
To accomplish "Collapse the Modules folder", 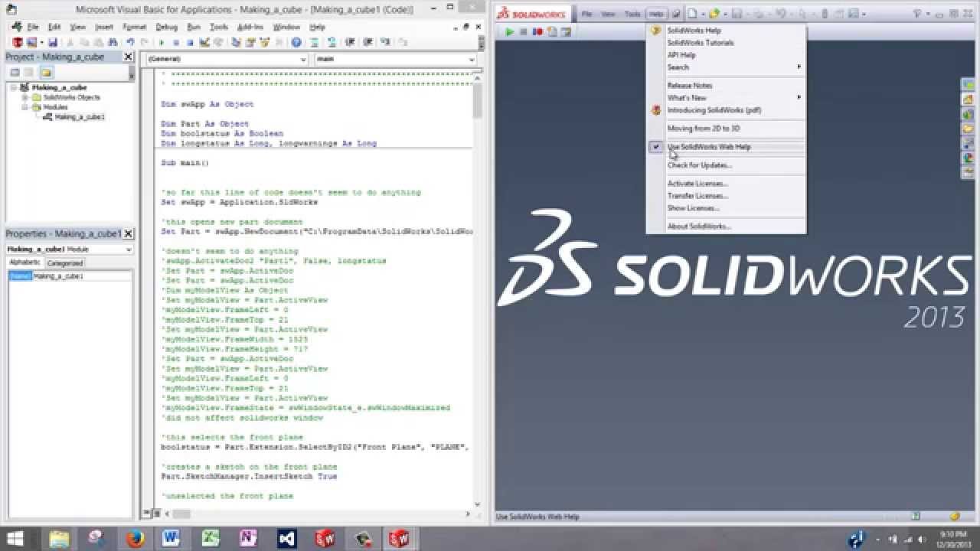I will pyautogui.click(x=25, y=107).
